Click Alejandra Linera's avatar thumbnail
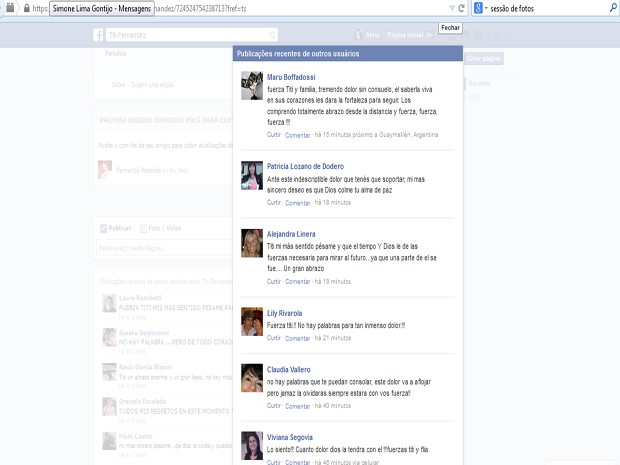 point(252,243)
